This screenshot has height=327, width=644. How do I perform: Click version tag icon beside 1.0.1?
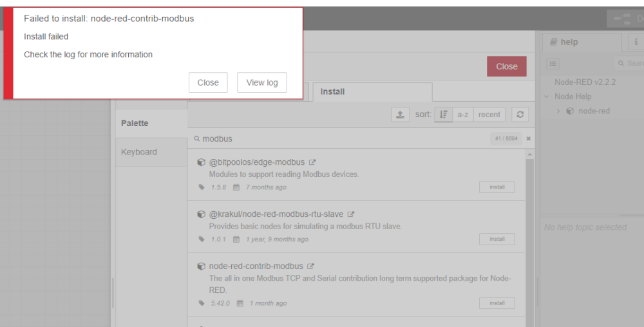coord(202,239)
